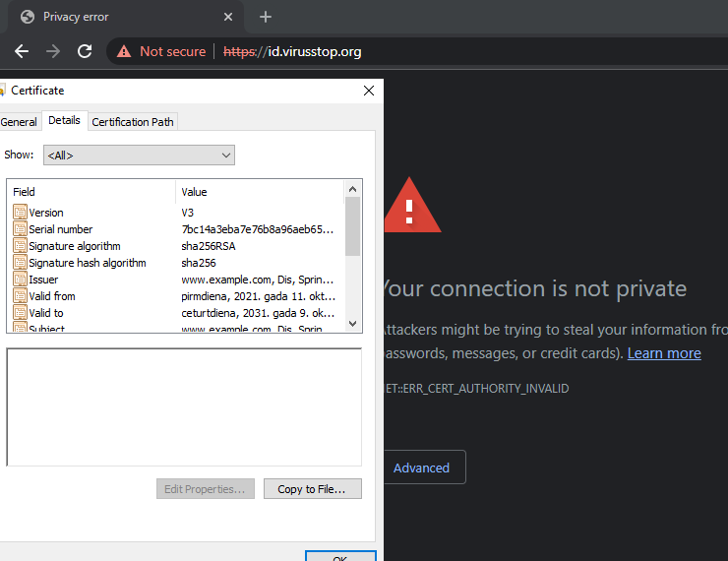Select the Signature algorithm row text

(75, 246)
